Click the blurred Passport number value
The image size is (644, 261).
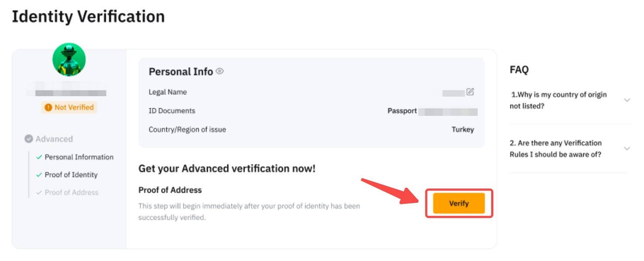pos(448,111)
